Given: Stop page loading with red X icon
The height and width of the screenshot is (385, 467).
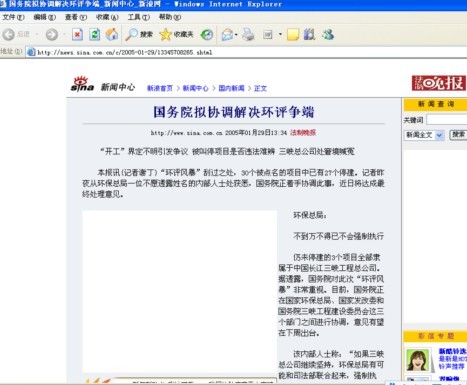Looking at the screenshot, I should point(77,34).
